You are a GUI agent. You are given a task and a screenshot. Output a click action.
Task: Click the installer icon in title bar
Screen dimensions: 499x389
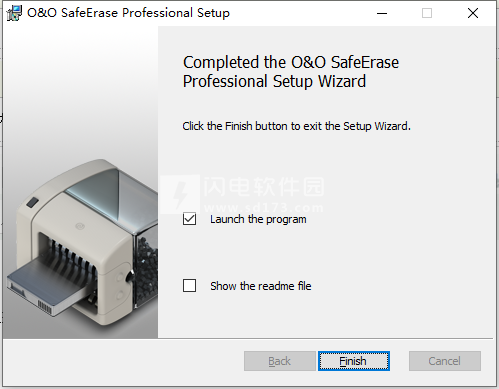click(x=14, y=13)
